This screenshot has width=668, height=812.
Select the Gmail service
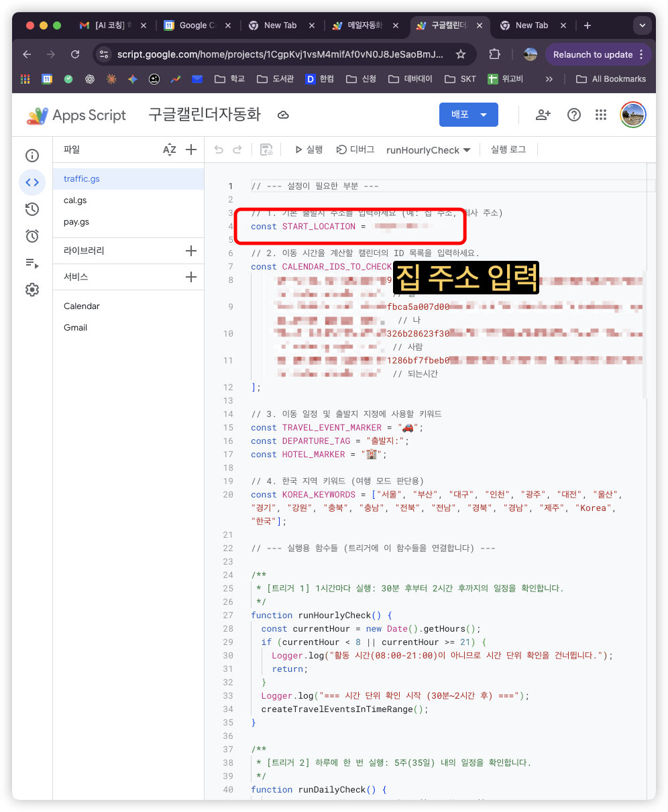(128, 328)
